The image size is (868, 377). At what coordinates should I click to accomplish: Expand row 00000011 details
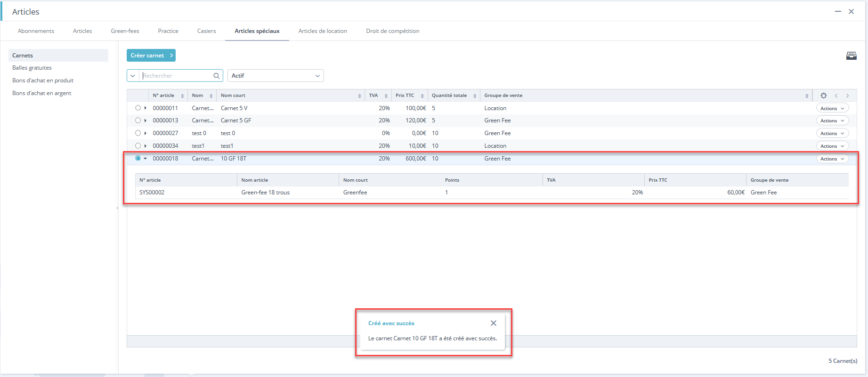[146, 108]
